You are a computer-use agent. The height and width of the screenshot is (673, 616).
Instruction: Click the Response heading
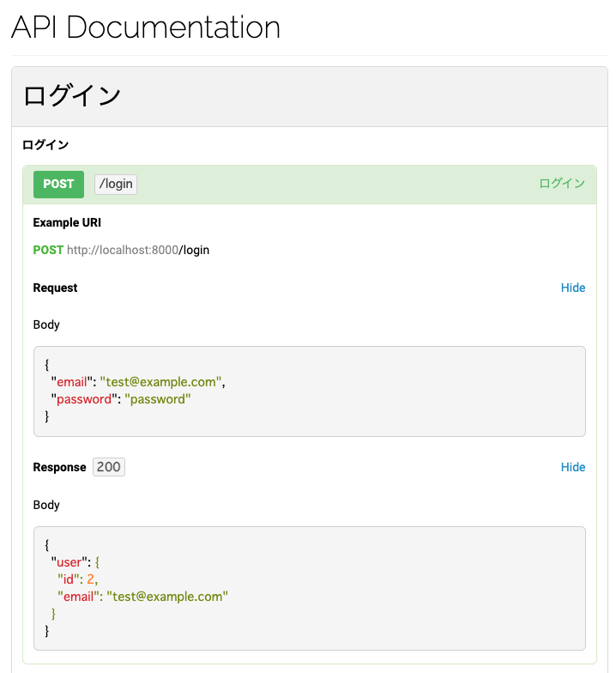[x=60, y=467]
